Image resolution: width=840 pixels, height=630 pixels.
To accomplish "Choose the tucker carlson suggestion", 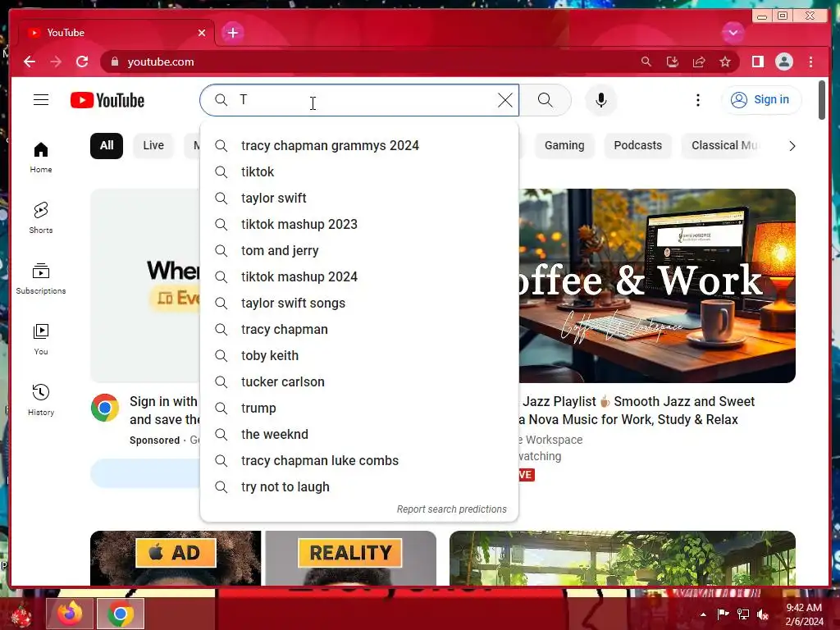I will (359, 382).
